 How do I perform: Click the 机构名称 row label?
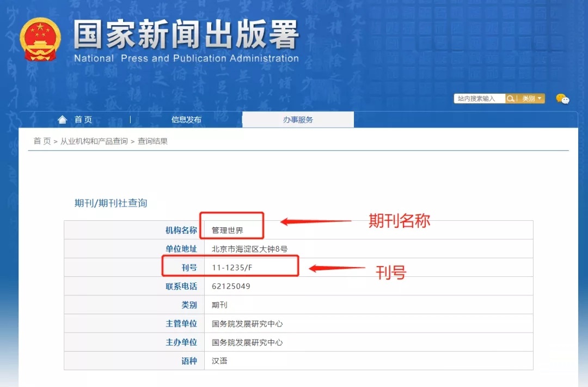click(x=181, y=230)
